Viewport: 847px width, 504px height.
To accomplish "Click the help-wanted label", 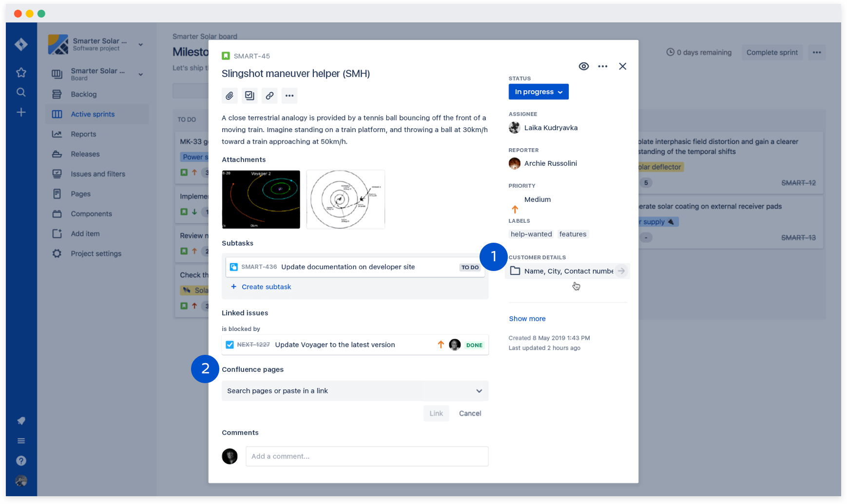I will point(531,234).
